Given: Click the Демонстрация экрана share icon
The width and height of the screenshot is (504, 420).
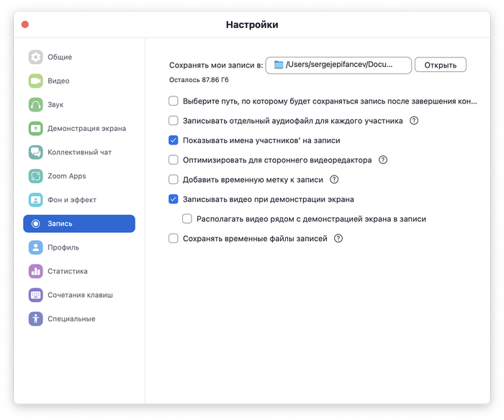Looking at the screenshot, I should pyautogui.click(x=36, y=129).
